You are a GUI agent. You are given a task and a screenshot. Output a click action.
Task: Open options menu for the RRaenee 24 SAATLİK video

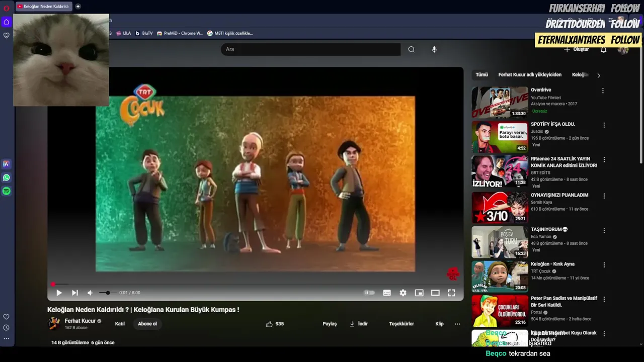tap(604, 160)
